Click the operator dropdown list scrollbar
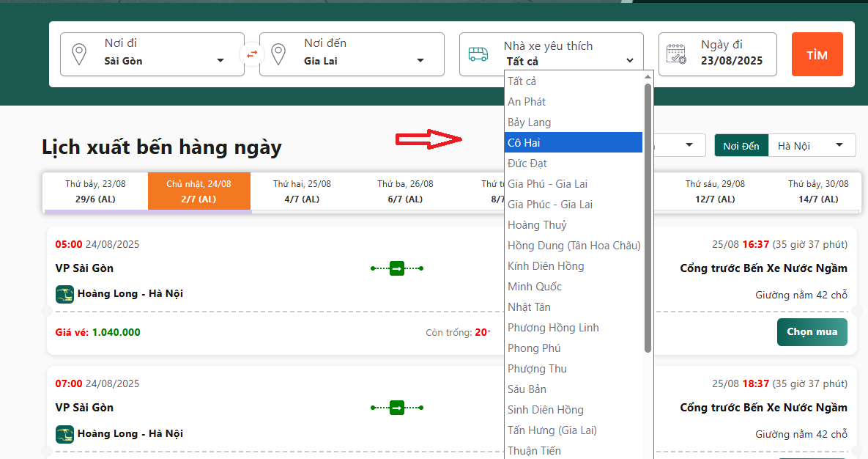868x459 pixels. [648, 220]
